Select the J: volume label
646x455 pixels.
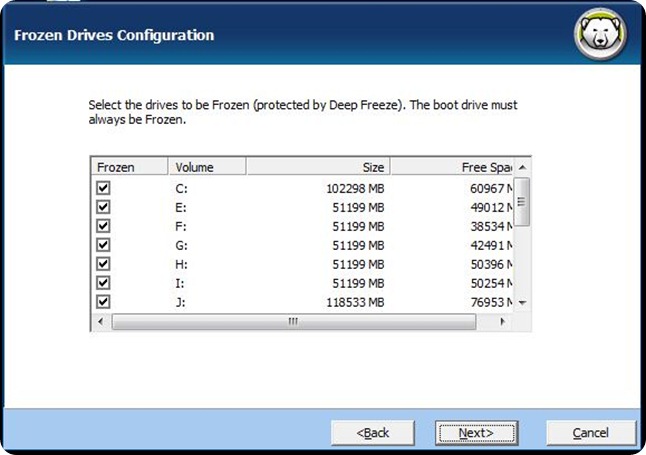tap(180, 303)
